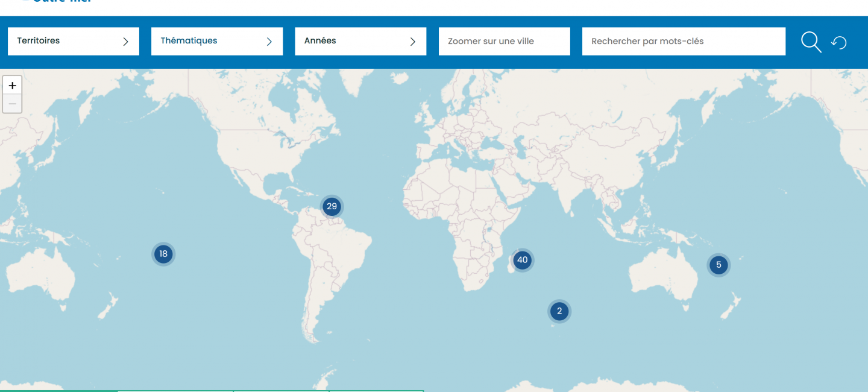This screenshot has width=868, height=392.
Task: Expand the Thématiques filter dropdown
Action: click(208, 41)
